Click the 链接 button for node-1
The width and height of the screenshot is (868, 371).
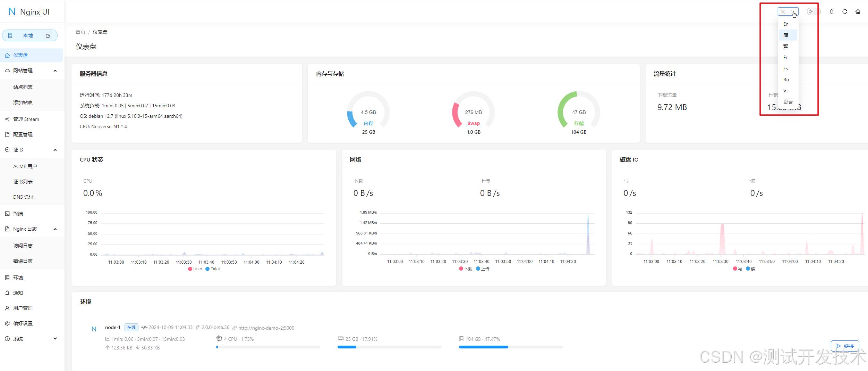tap(845, 346)
